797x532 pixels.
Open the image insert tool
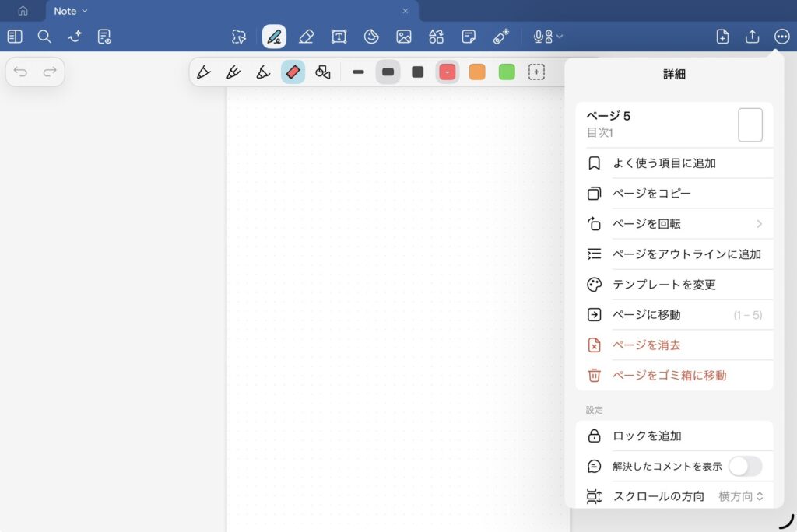coord(403,37)
